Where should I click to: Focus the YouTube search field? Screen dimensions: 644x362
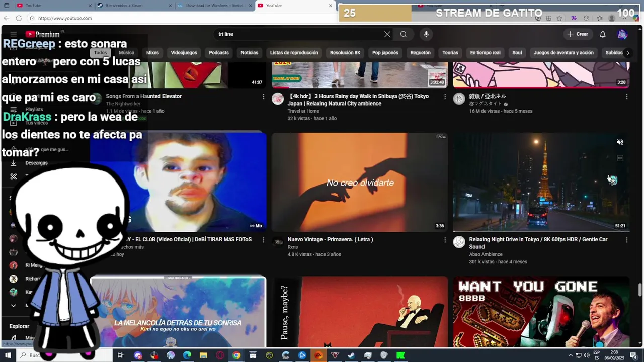299,34
